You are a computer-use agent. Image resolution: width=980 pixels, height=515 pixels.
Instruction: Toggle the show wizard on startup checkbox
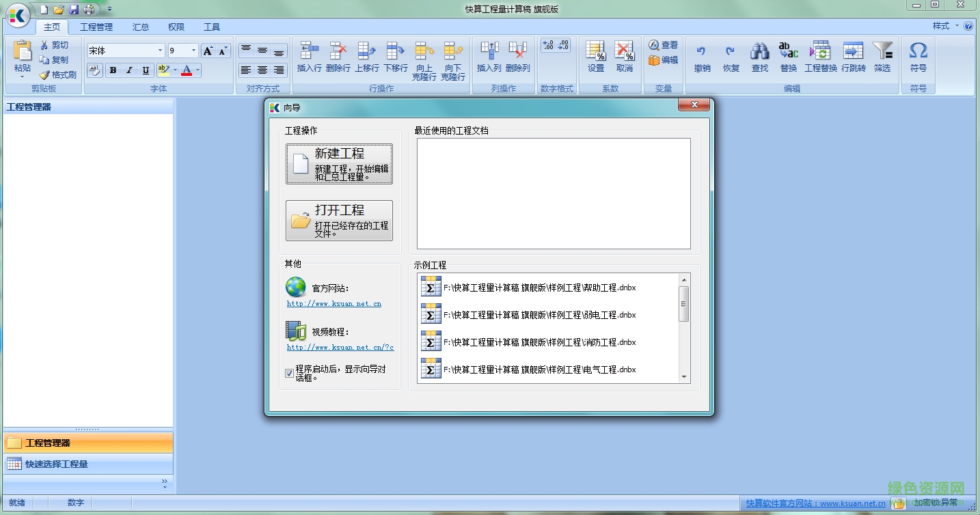point(290,373)
